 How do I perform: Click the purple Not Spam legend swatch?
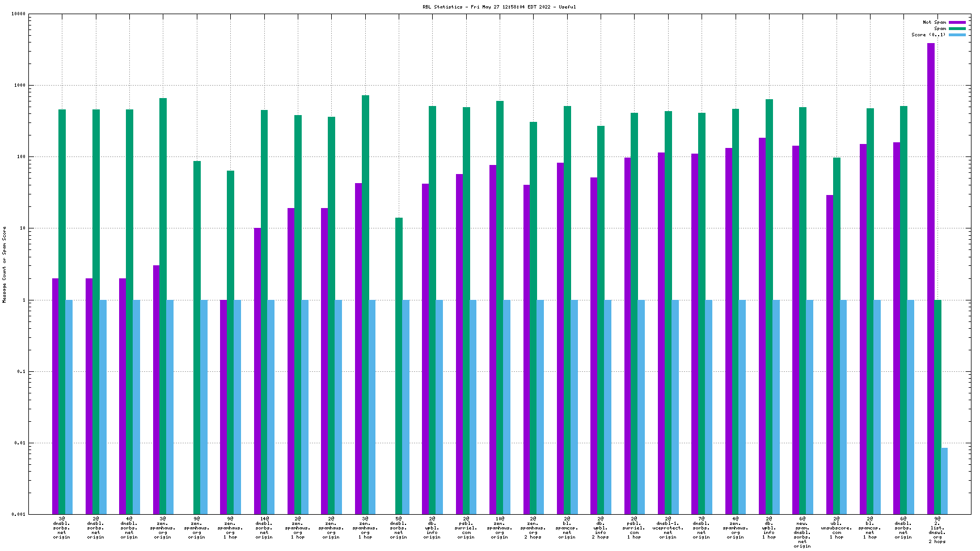[957, 23]
